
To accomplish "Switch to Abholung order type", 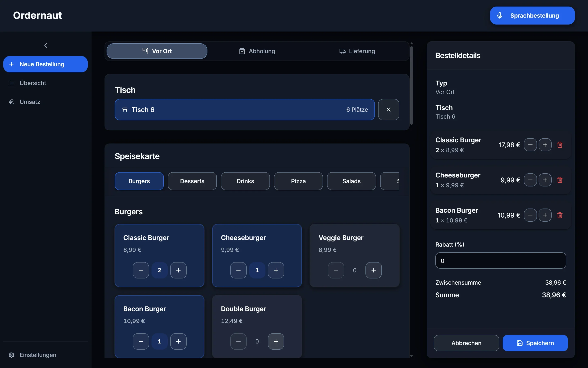I will (x=257, y=51).
